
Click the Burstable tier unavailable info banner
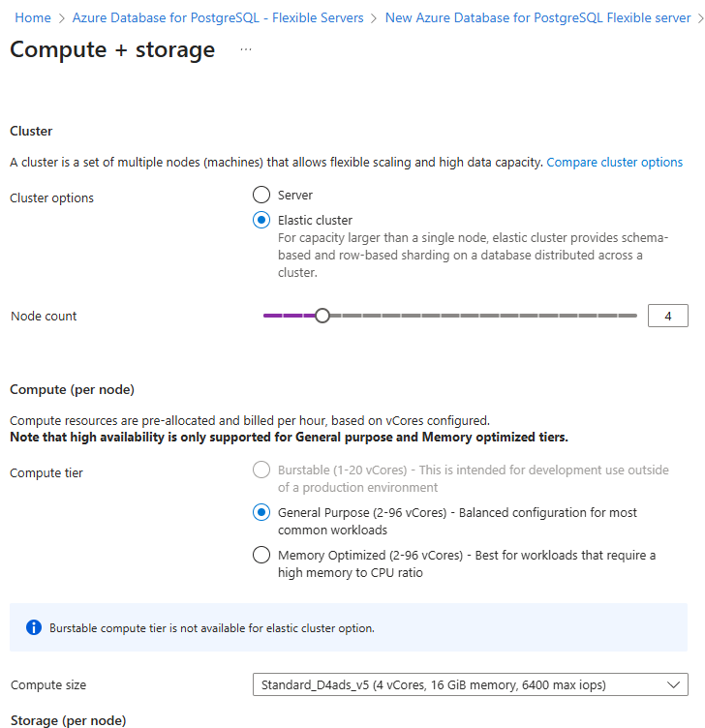click(349, 627)
